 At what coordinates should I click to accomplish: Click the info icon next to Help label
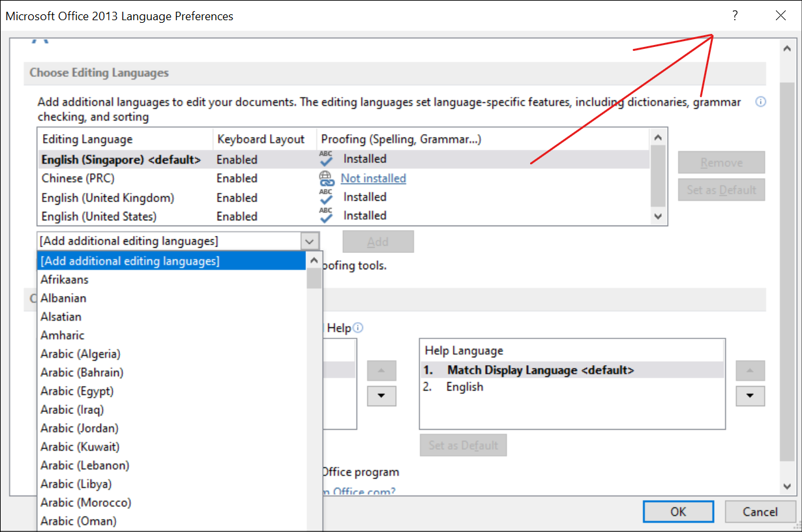(358, 328)
